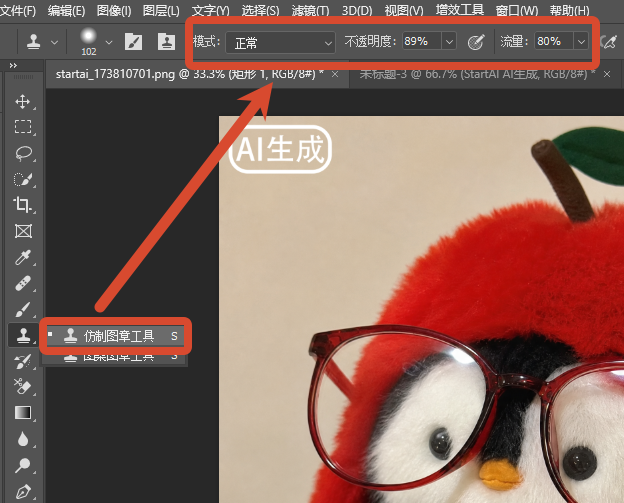This screenshot has height=503, width=624.
Task: Open the 图像(I) menu
Action: pyautogui.click(x=114, y=10)
